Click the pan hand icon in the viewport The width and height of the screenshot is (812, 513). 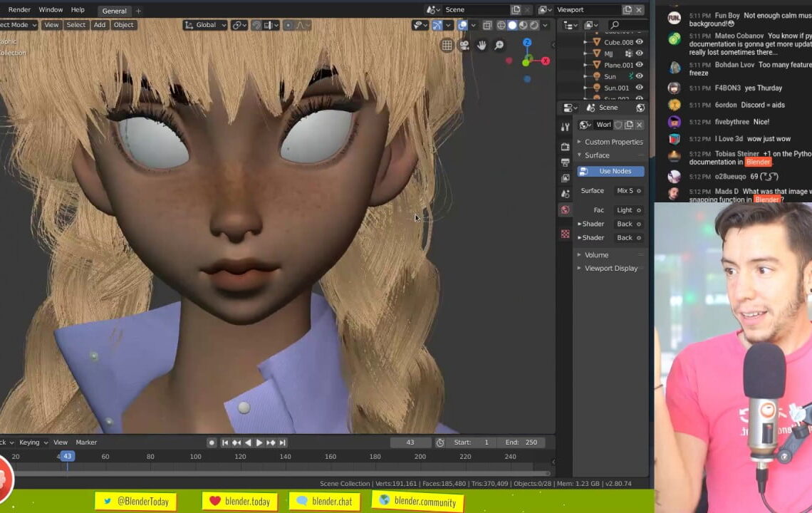482,45
